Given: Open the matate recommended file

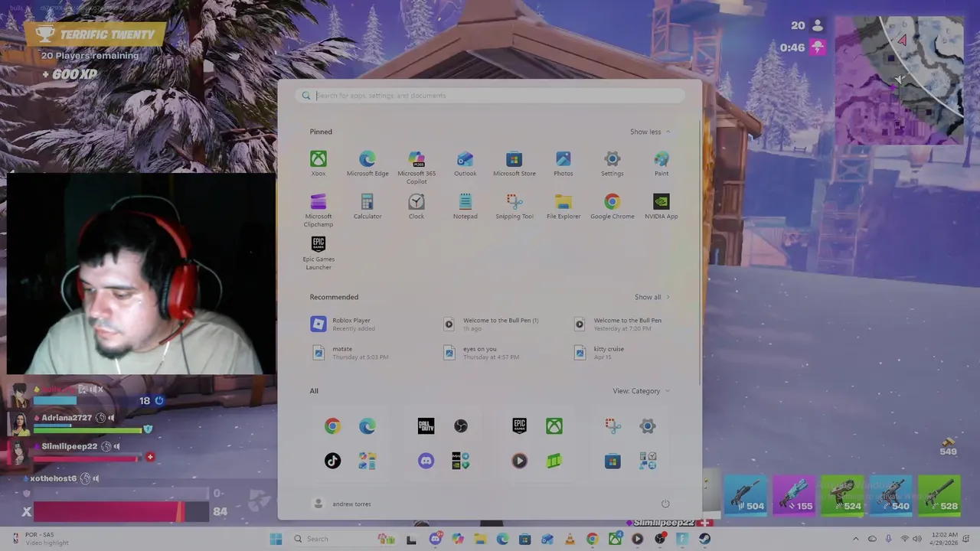Looking at the screenshot, I should click(x=349, y=353).
